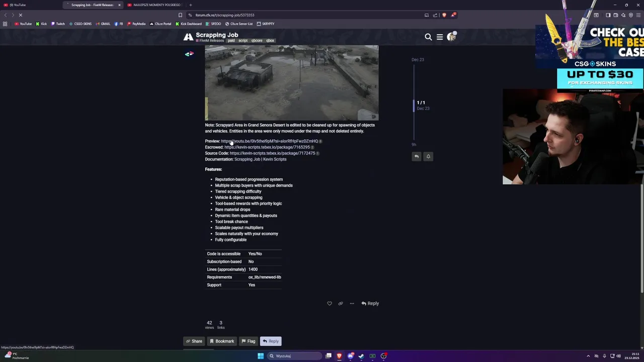Bookmark this topic

222,341
